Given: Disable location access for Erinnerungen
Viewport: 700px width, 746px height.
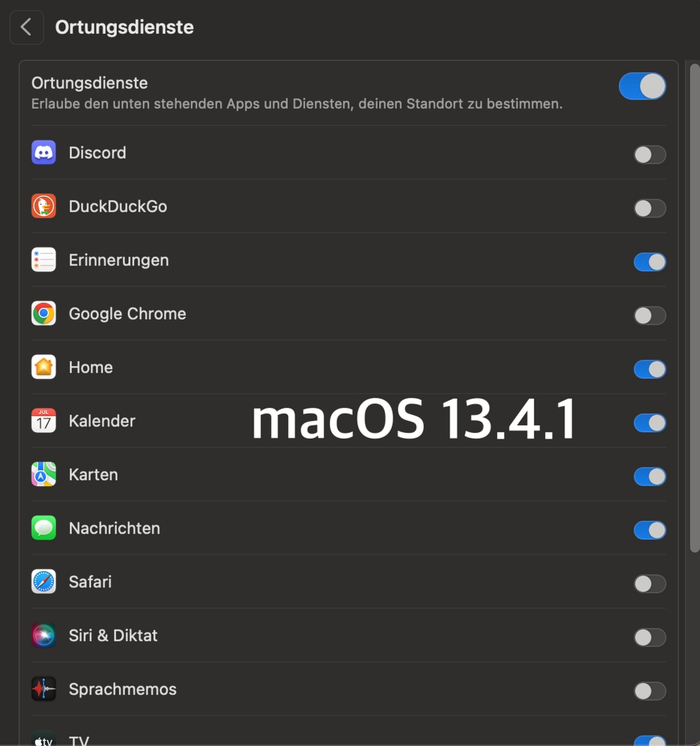Looking at the screenshot, I should [650, 262].
